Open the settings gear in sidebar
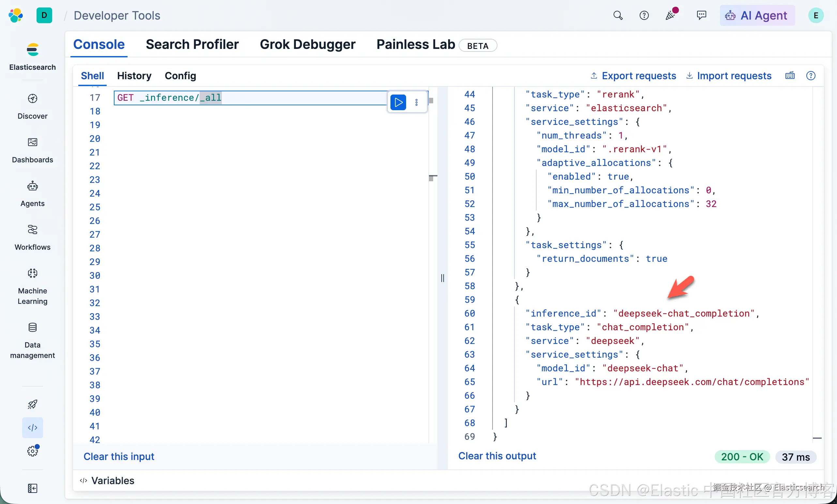Screen dimensions: 837x504 (x=33, y=451)
